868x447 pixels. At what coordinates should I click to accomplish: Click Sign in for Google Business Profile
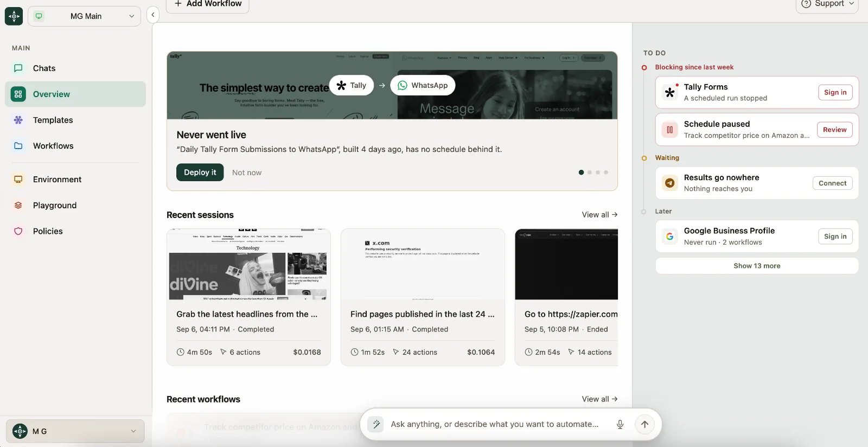pyautogui.click(x=835, y=237)
